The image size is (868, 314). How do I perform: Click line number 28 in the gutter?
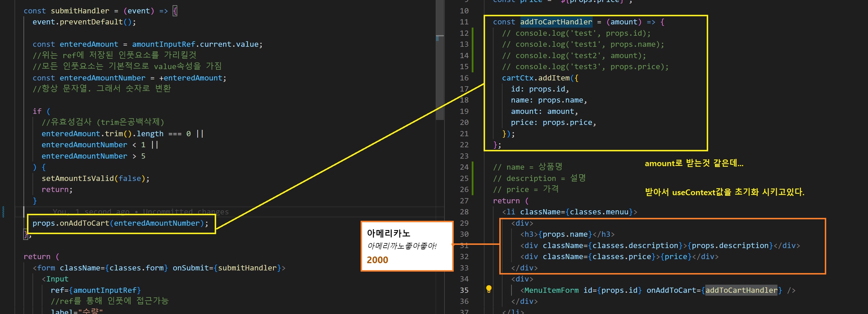[x=464, y=212]
